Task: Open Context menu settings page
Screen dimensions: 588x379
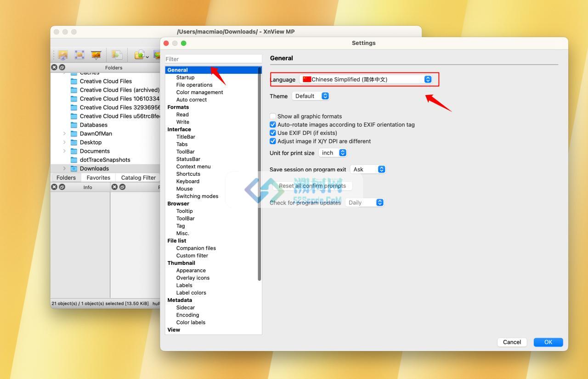Action: pyautogui.click(x=193, y=167)
